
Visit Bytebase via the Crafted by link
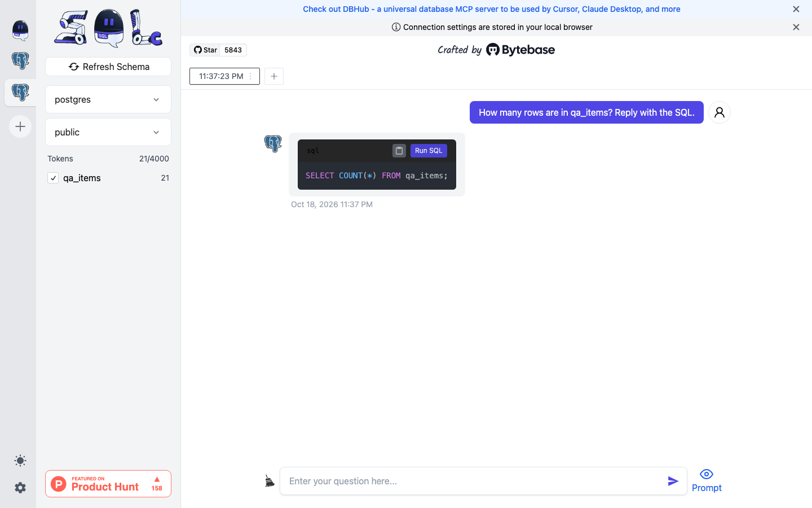[x=496, y=50]
